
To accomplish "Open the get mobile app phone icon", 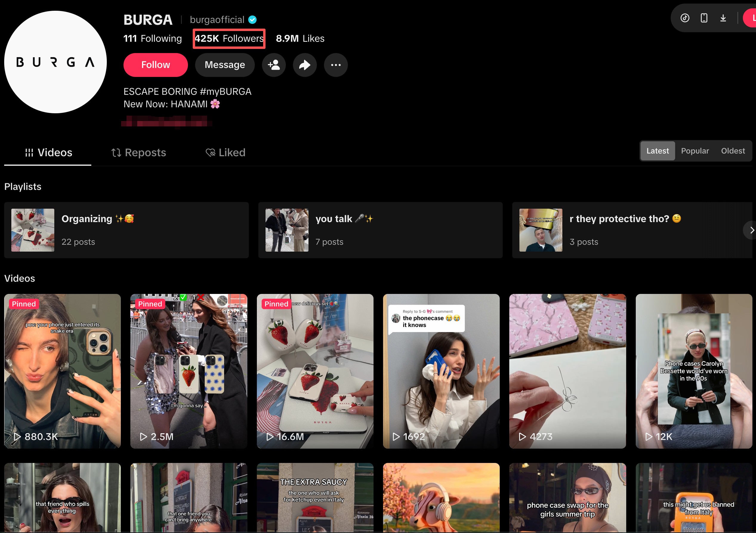I will pyautogui.click(x=704, y=18).
